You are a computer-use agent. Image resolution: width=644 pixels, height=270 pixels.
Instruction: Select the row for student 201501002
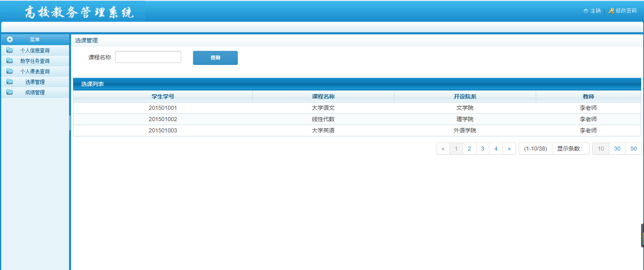(x=163, y=119)
